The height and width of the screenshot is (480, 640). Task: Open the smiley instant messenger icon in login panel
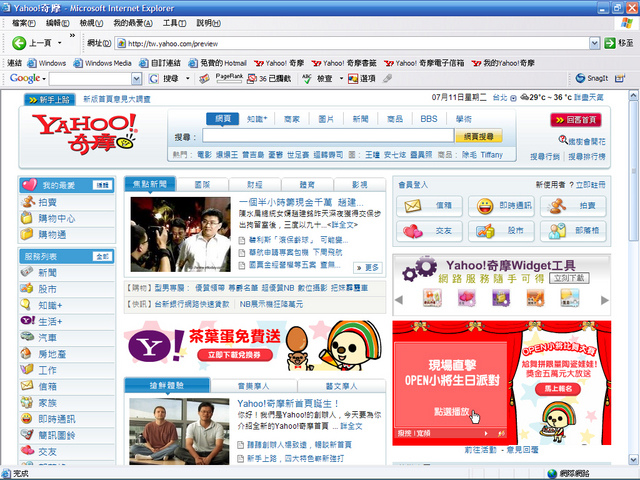point(485,206)
